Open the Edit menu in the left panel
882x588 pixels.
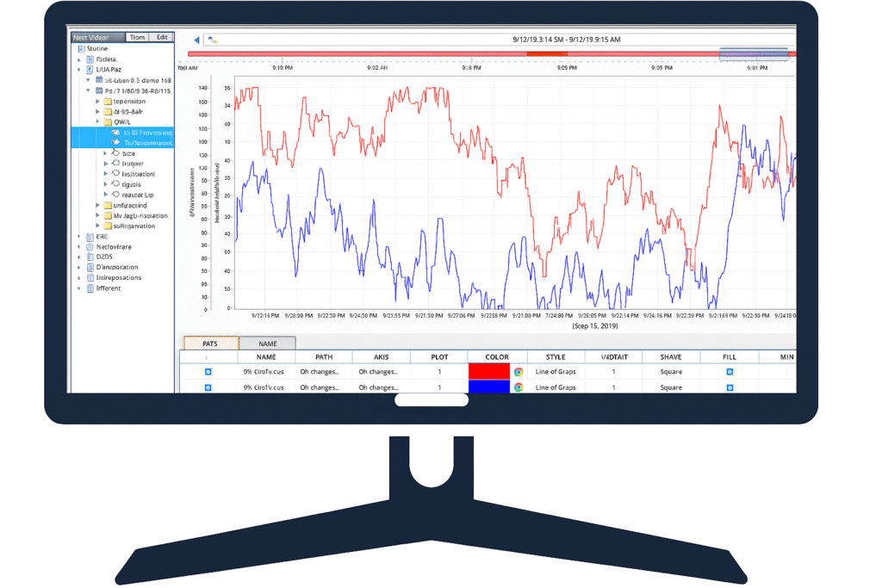coord(162,37)
